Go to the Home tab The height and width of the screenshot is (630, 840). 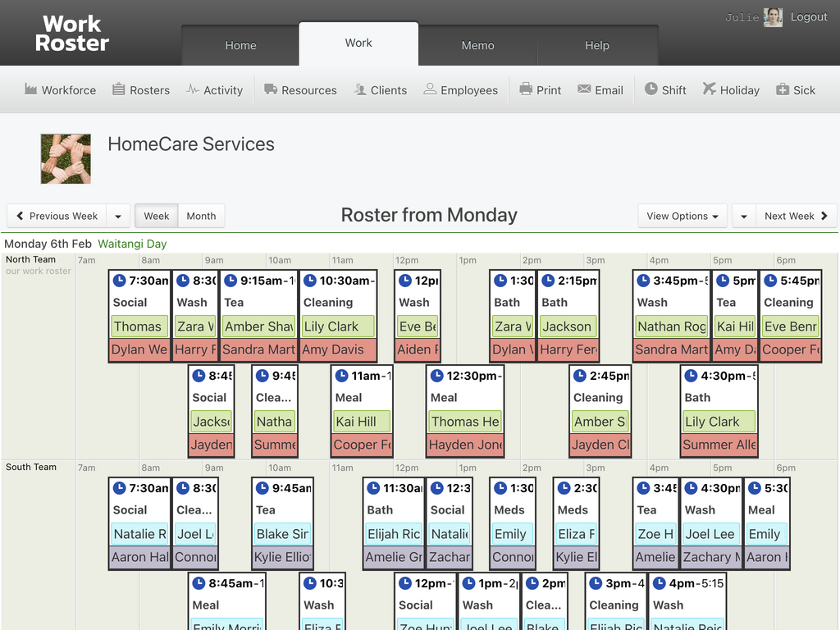coord(240,46)
